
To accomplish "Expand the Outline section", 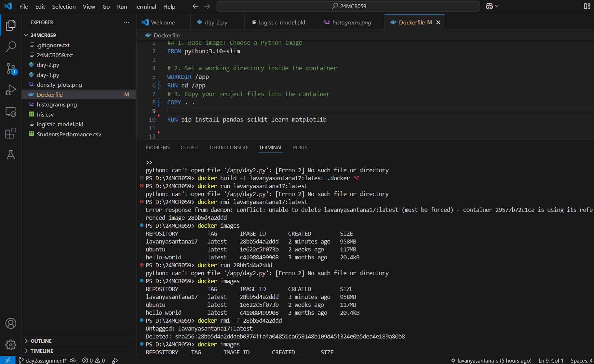I will point(79,341).
